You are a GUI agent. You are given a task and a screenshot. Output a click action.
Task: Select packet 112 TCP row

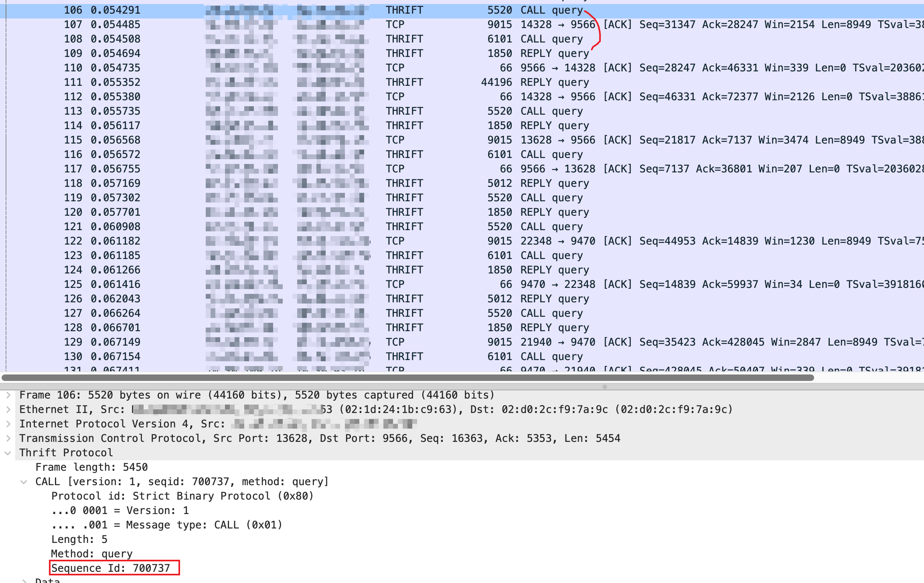[x=462, y=97]
